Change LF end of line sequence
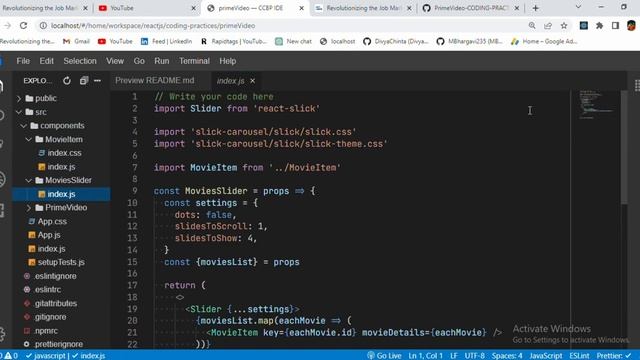 pyautogui.click(x=454, y=356)
